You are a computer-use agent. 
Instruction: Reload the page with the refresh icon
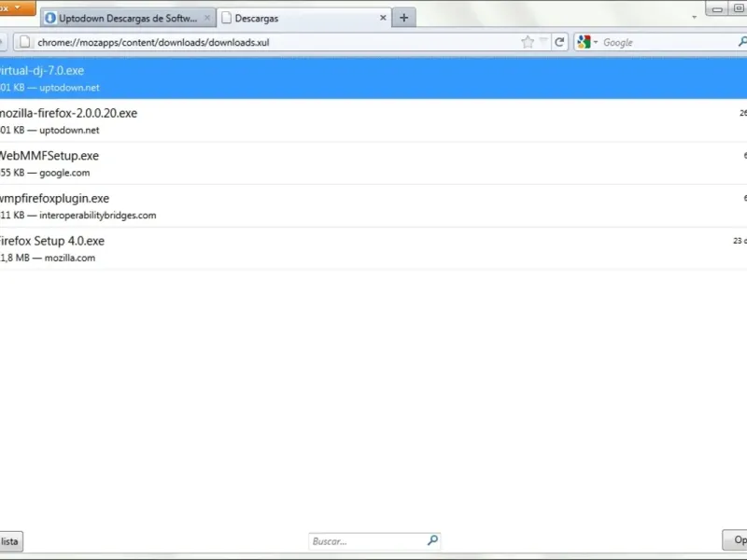(x=559, y=42)
